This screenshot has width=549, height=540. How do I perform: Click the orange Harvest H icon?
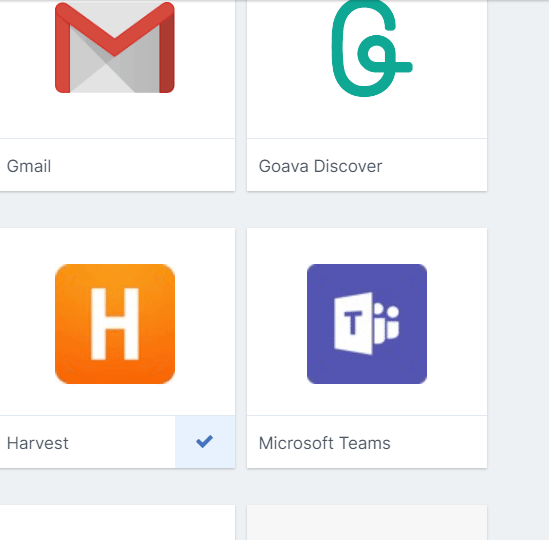click(115, 324)
